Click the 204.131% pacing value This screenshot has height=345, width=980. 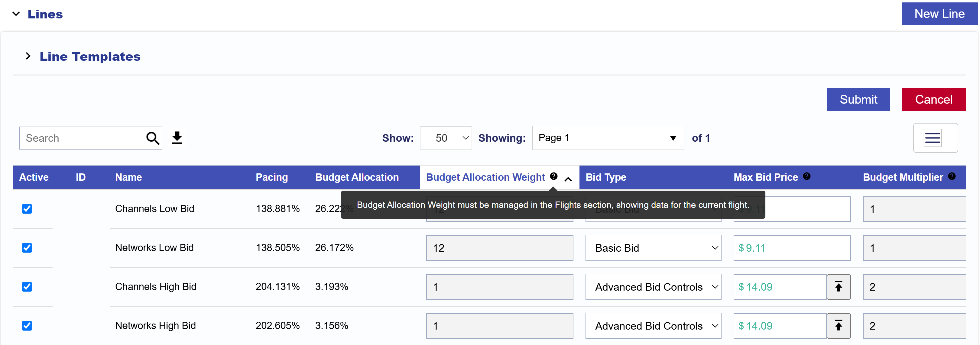278,287
